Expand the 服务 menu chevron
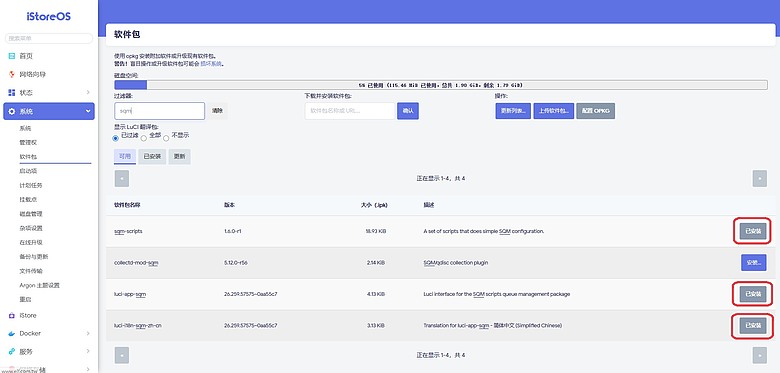The width and height of the screenshot is (780, 373). coord(88,351)
